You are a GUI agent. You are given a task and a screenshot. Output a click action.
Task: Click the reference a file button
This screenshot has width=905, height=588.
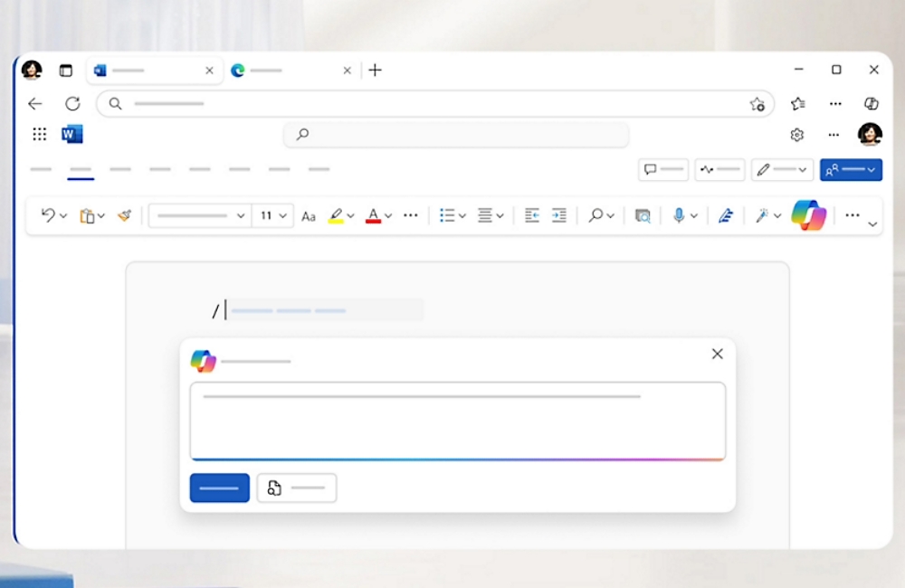click(297, 488)
